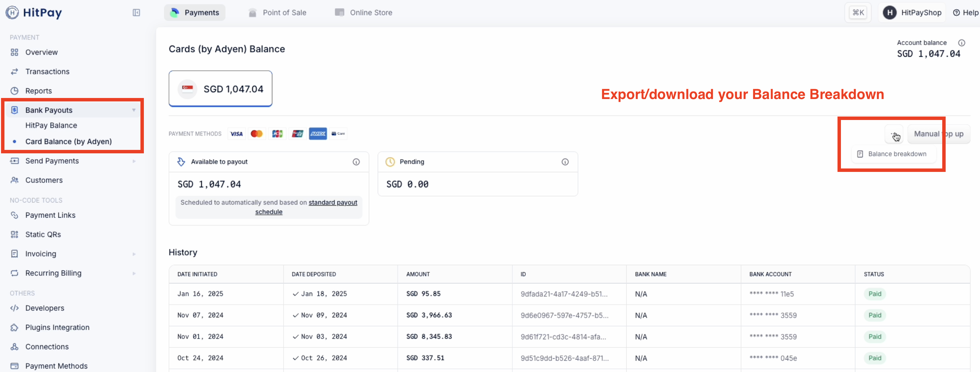Click the Visa payment method icon
The height and width of the screenshot is (372, 980).
[x=236, y=134]
